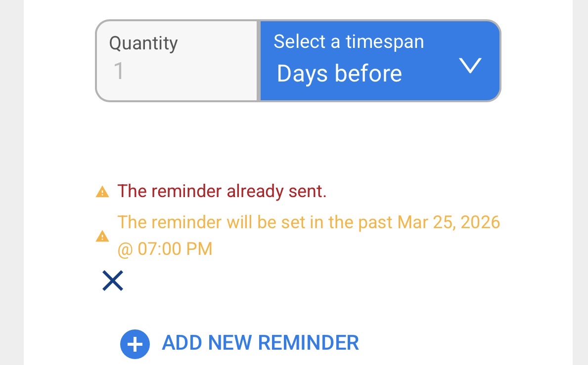
Task: Click warning triangle beside 'already sent' message
Action: 102,192
